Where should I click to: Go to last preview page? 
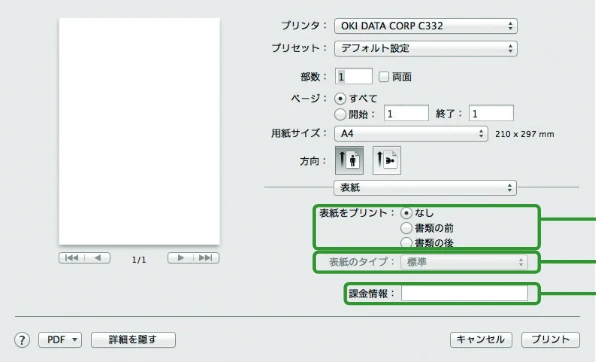click(x=206, y=258)
